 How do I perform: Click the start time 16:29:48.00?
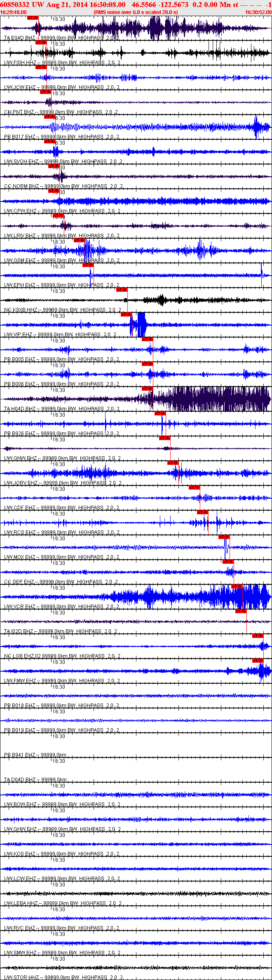(x=14, y=12)
